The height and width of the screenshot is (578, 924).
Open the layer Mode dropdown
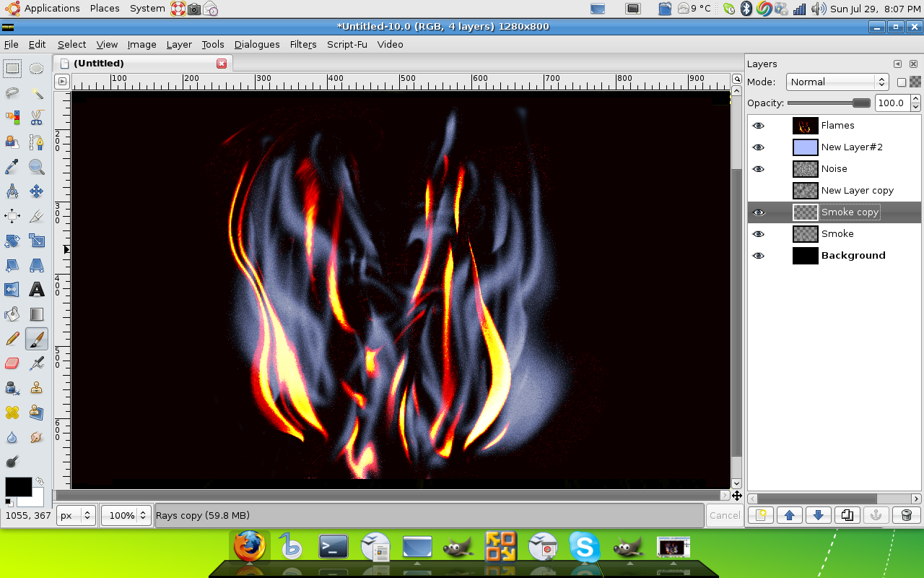pos(837,82)
